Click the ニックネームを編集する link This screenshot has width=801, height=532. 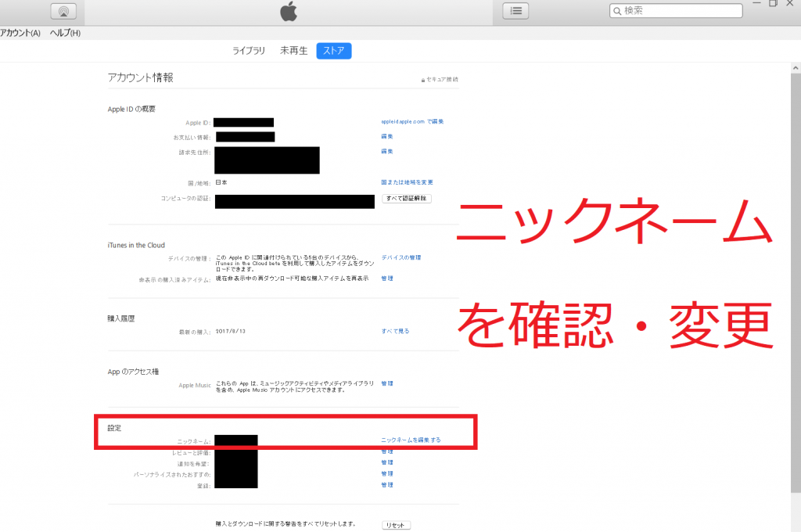tap(411, 440)
